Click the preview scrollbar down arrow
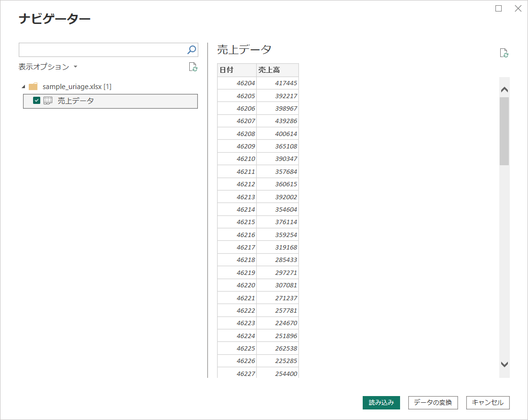The width and height of the screenshot is (528, 420). 505,364
